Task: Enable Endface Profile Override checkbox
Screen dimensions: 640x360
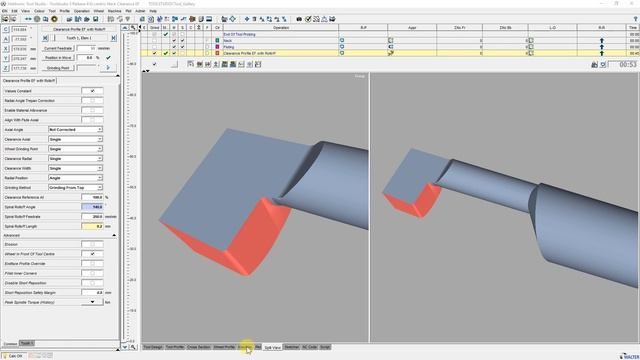Action: click(92, 264)
